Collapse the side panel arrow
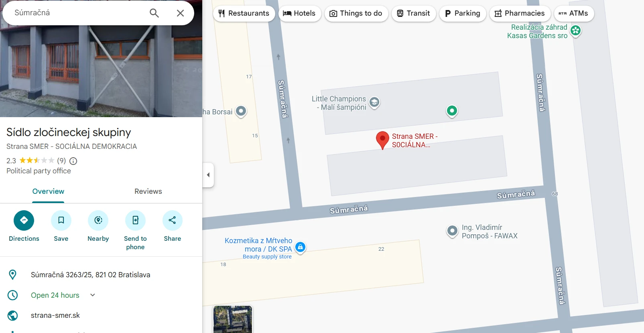Viewport: 644px width, 333px height. click(208, 175)
